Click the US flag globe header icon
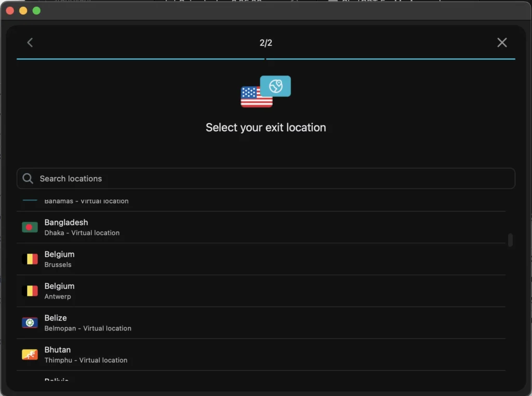 tap(265, 92)
